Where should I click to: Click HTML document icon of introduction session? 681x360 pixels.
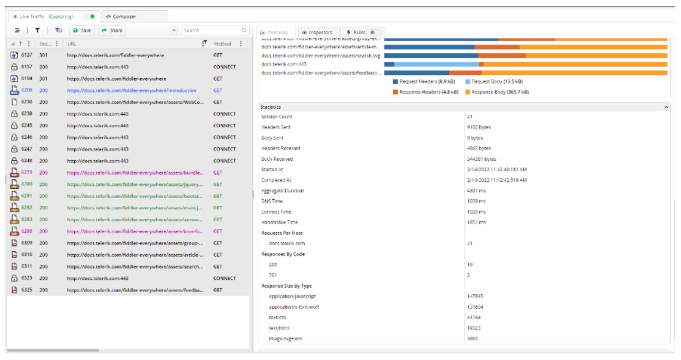tap(14, 90)
